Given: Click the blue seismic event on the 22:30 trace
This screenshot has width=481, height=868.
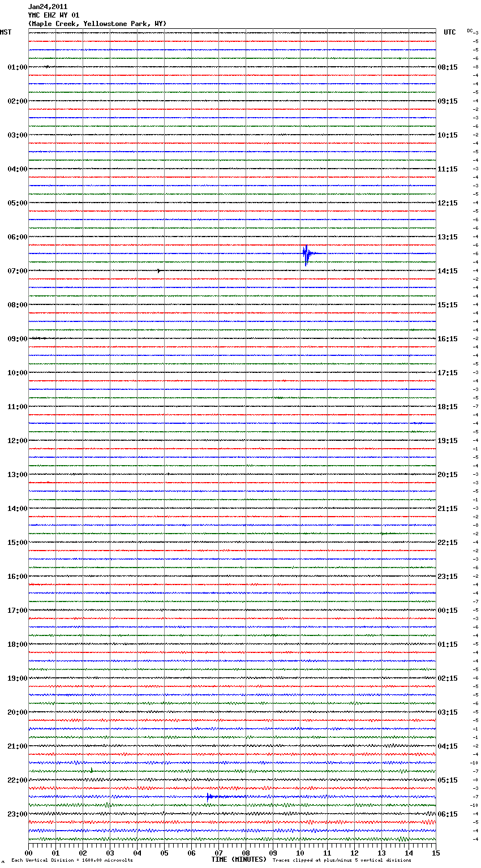Looking at the screenshot, I should (211, 797).
